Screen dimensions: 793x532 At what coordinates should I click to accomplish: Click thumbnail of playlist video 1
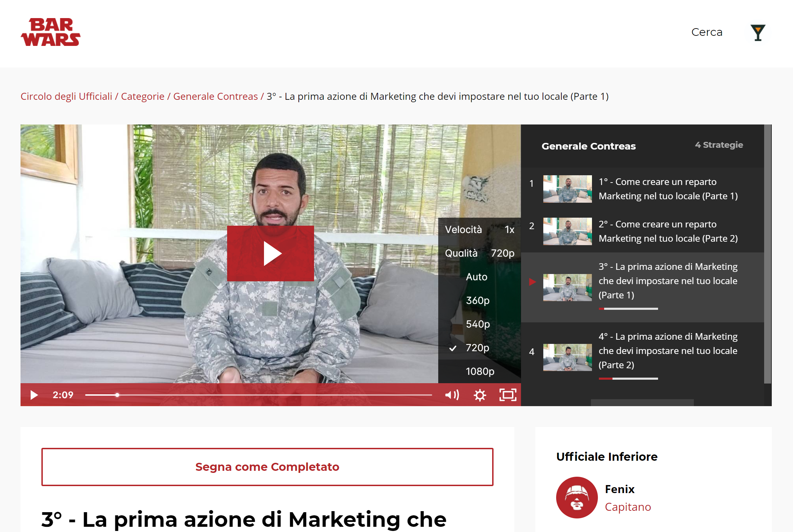[x=568, y=189]
